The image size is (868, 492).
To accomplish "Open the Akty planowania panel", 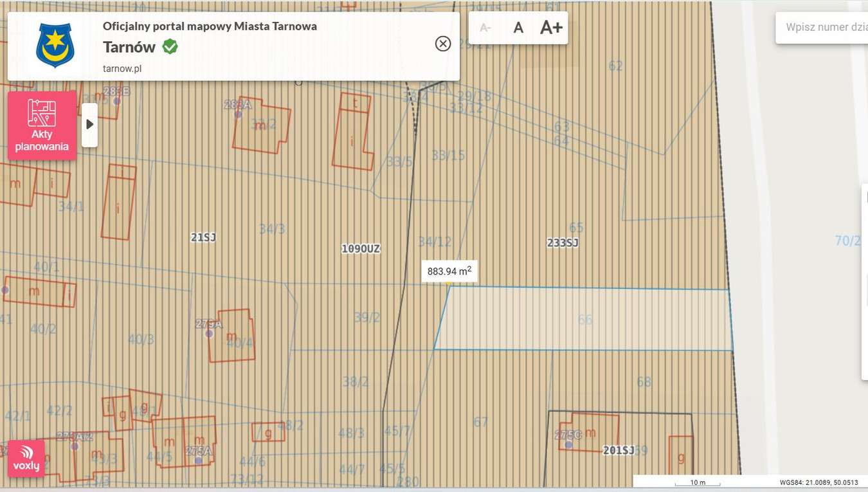I will click(x=42, y=125).
